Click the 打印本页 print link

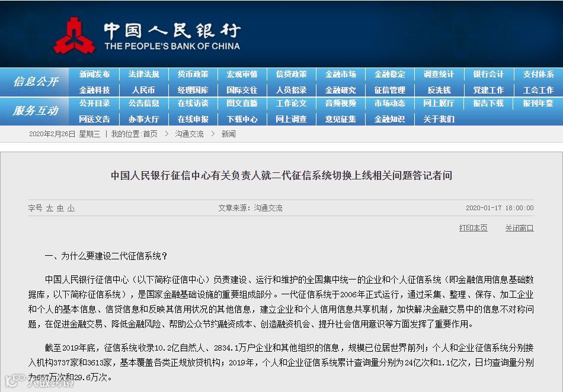[474, 228]
